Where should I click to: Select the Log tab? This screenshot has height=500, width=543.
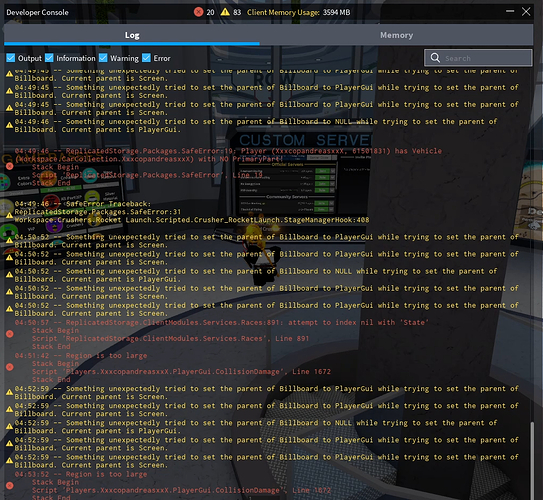pyautogui.click(x=132, y=35)
